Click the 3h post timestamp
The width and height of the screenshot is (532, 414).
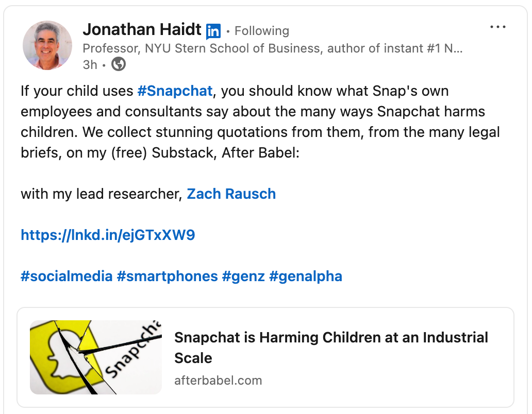click(90, 64)
